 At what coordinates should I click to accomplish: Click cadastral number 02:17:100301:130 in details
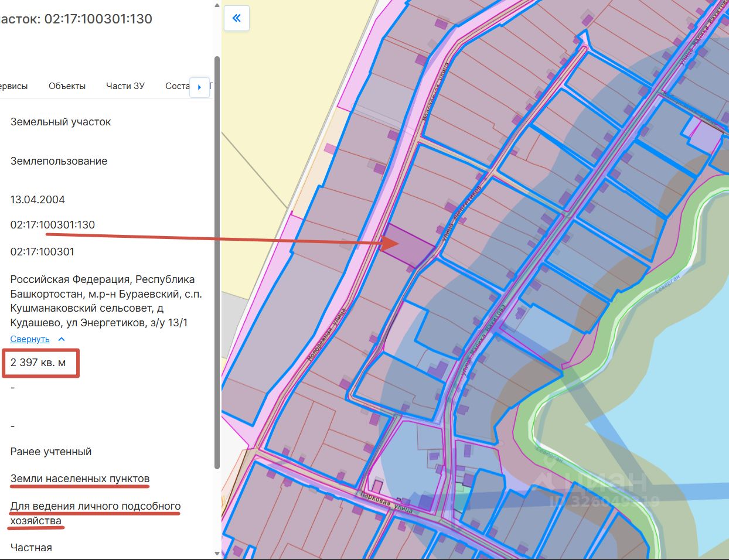click(x=53, y=225)
